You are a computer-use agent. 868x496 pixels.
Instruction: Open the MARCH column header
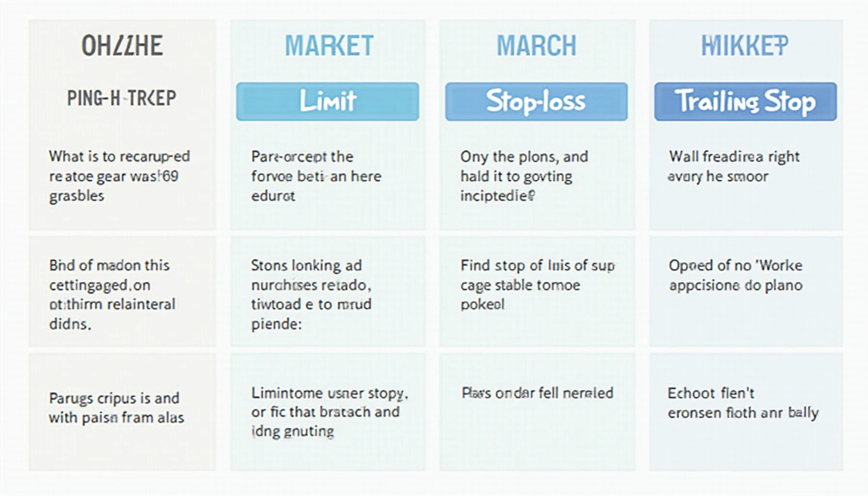click(537, 46)
